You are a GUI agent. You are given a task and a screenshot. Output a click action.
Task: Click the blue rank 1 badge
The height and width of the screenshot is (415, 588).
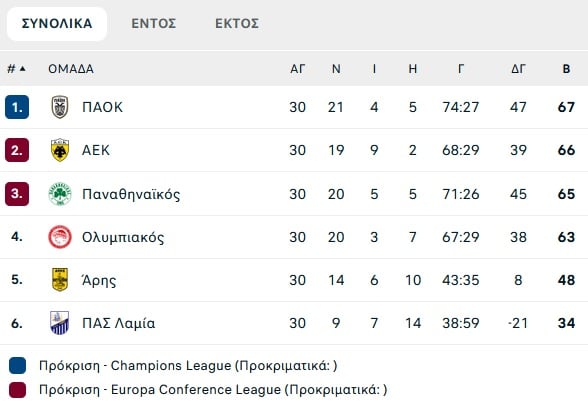click(x=17, y=107)
